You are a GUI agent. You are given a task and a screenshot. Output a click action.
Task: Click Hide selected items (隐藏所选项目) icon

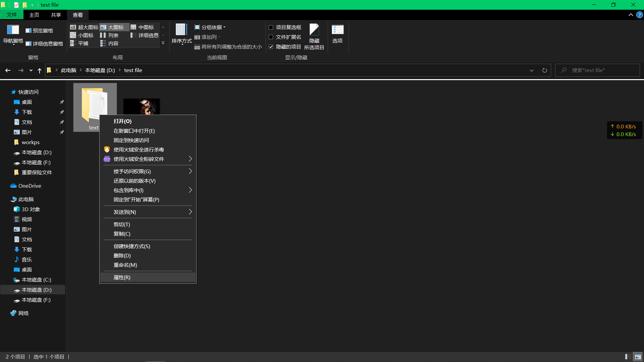click(x=314, y=30)
